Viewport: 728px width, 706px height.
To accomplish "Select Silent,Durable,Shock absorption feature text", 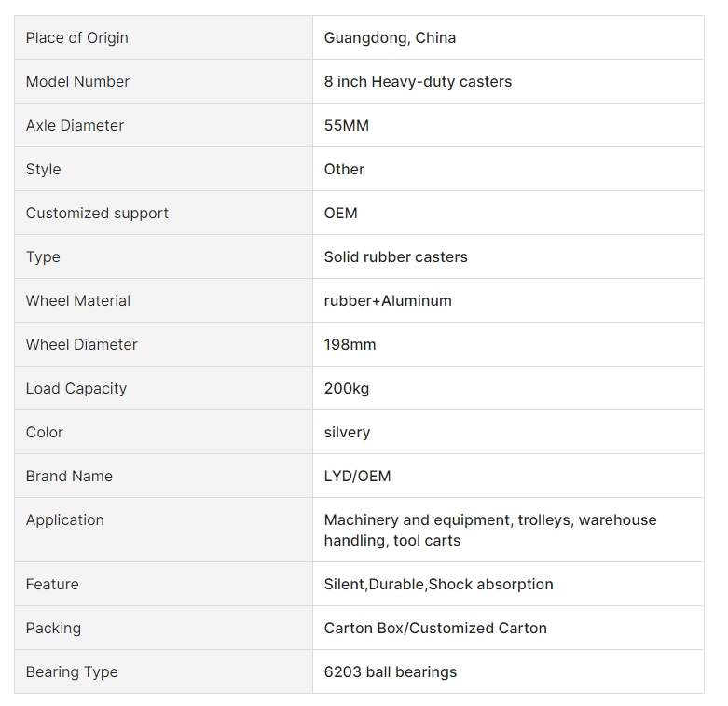I will click(439, 584).
